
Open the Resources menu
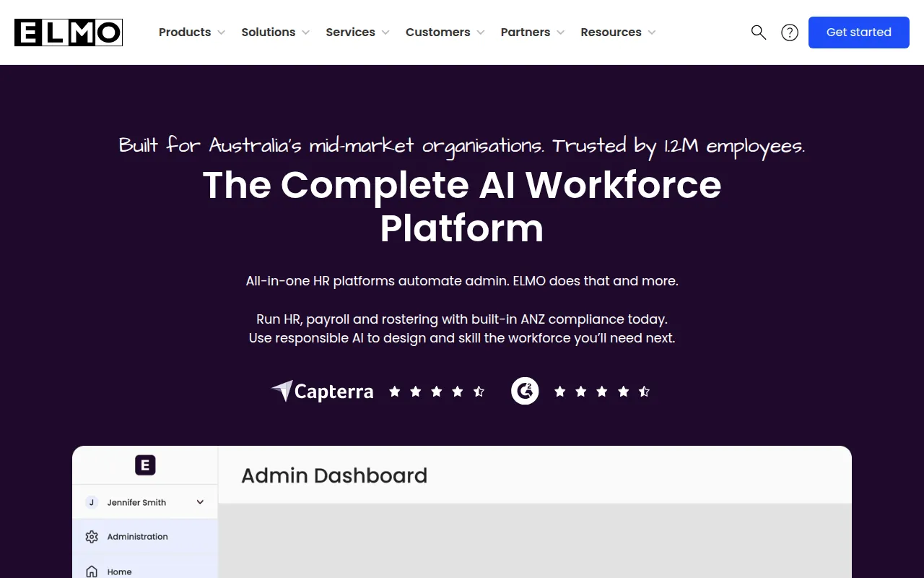[611, 33]
